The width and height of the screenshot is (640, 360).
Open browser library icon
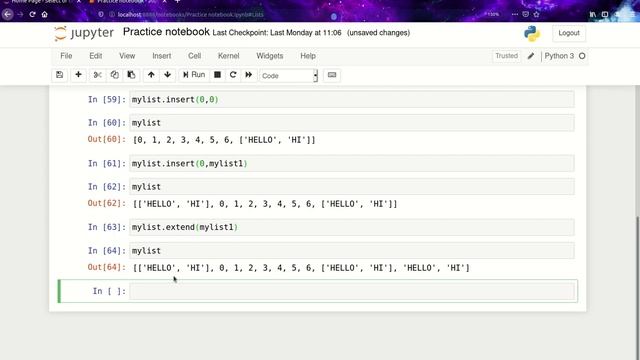point(593,14)
